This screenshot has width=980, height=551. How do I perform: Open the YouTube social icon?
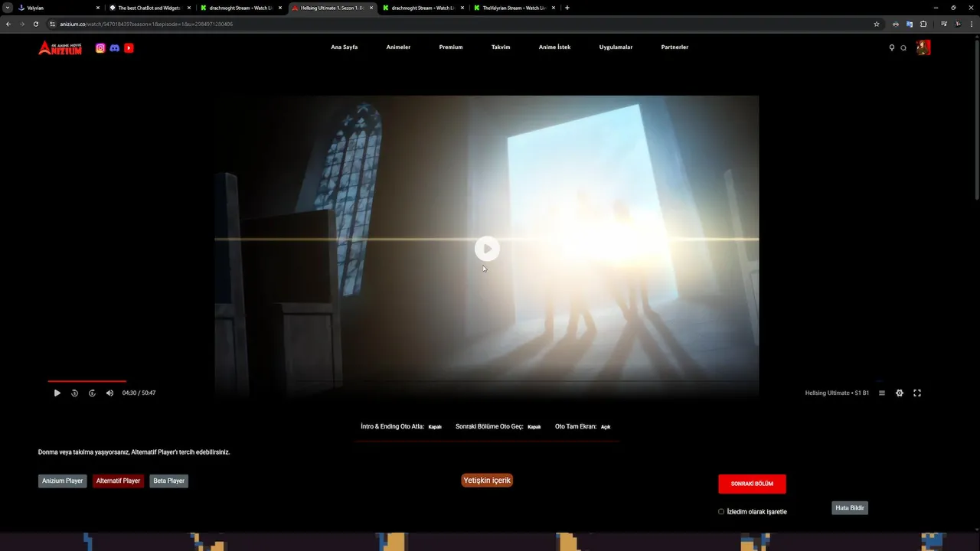point(129,47)
